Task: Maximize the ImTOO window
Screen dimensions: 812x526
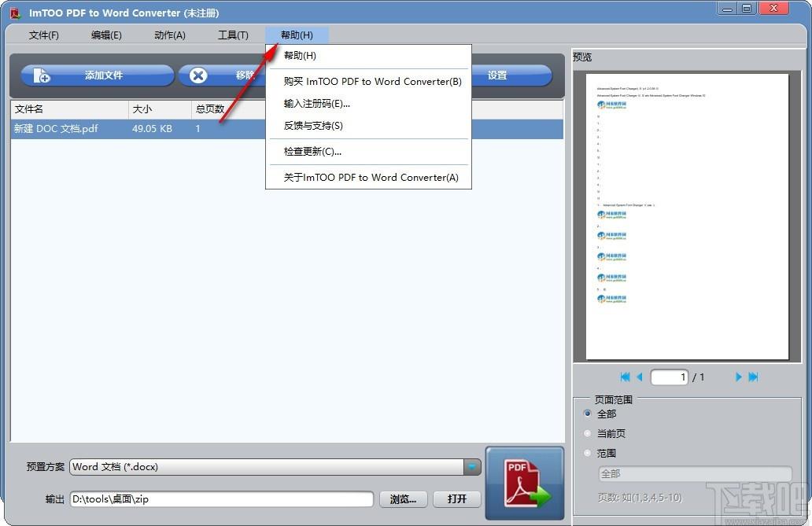Action: pos(747,9)
